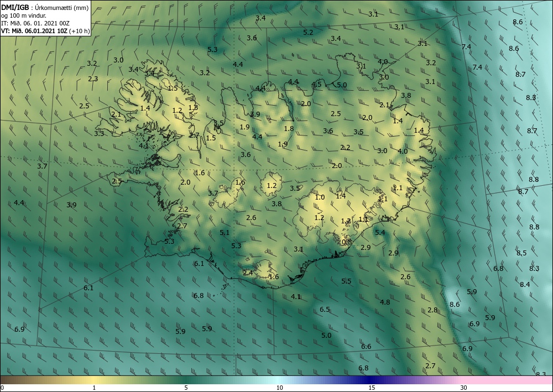Select the "VT: Mið. 06.01.2021 10Z (+10 h)" line

[x=45, y=30]
